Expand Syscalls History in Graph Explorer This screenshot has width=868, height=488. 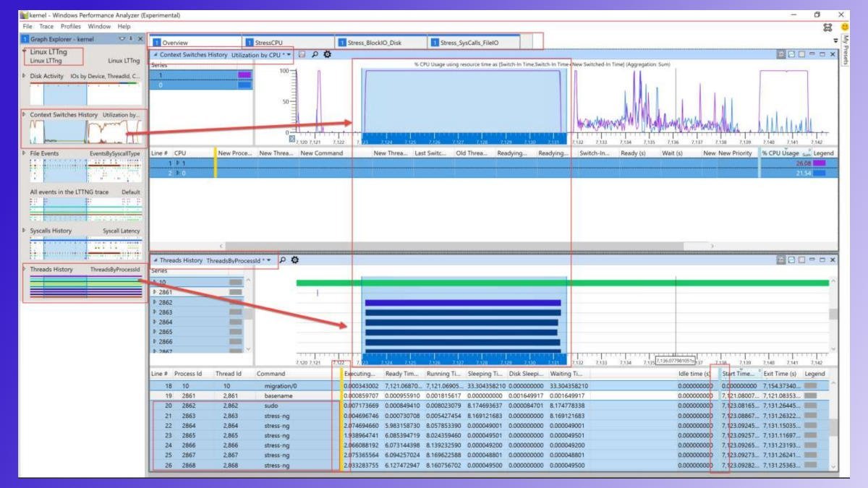(25, 231)
